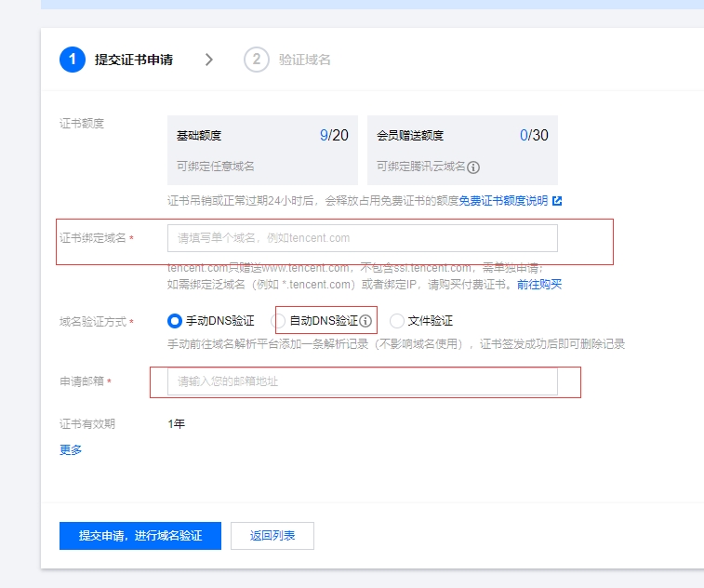Click the 会员赠送额度 quota card
Viewport: 704px width, 588px height.
coord(462,150)
